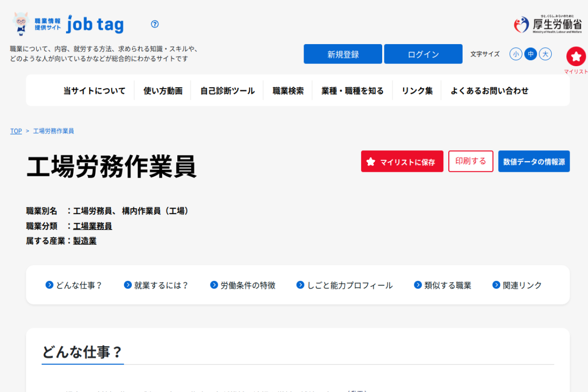Open the 職業検索 menu
588x392 pixels.
(288, 91)
